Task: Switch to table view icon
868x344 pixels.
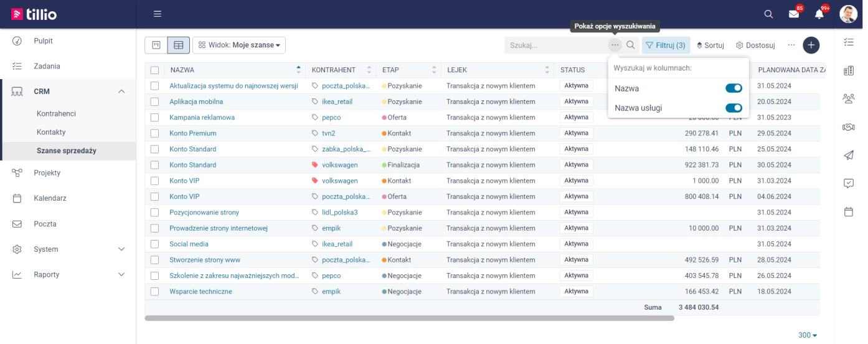Action: [x=179, y=45]
